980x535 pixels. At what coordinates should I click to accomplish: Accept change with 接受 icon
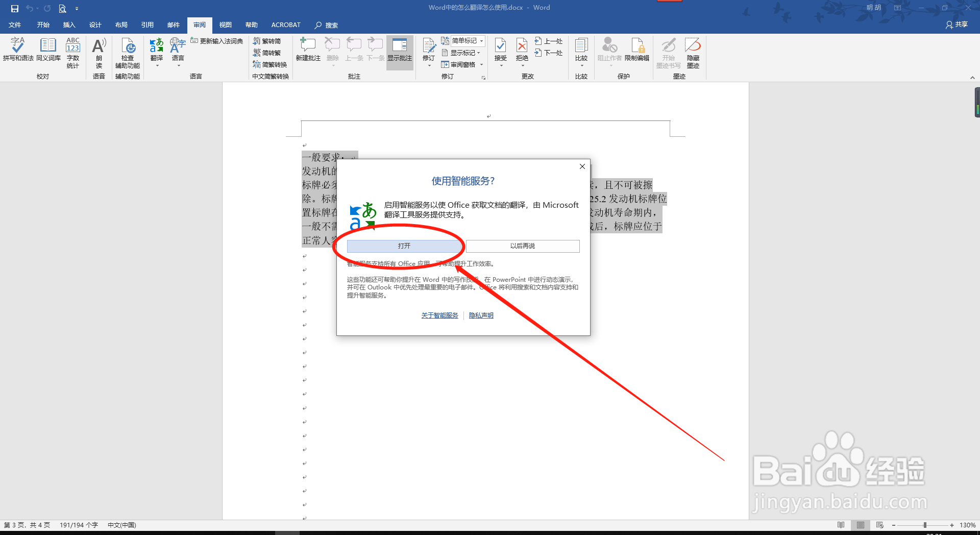[x=500, y=48]
